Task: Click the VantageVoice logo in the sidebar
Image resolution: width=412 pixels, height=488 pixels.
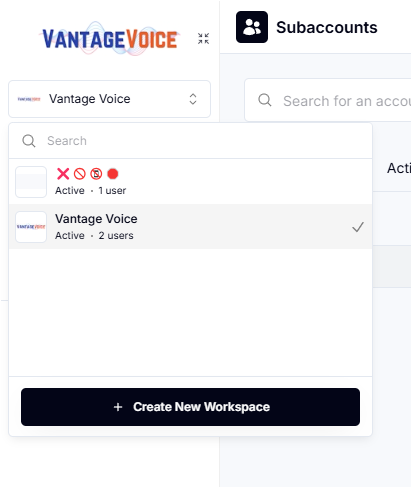Action: pyautogui.click(x=110, y=39)
